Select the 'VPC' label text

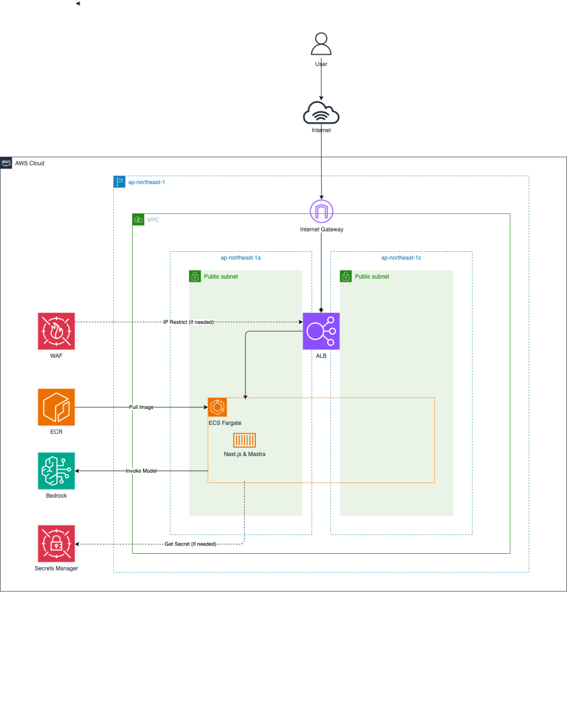click(x=153, y=220)
